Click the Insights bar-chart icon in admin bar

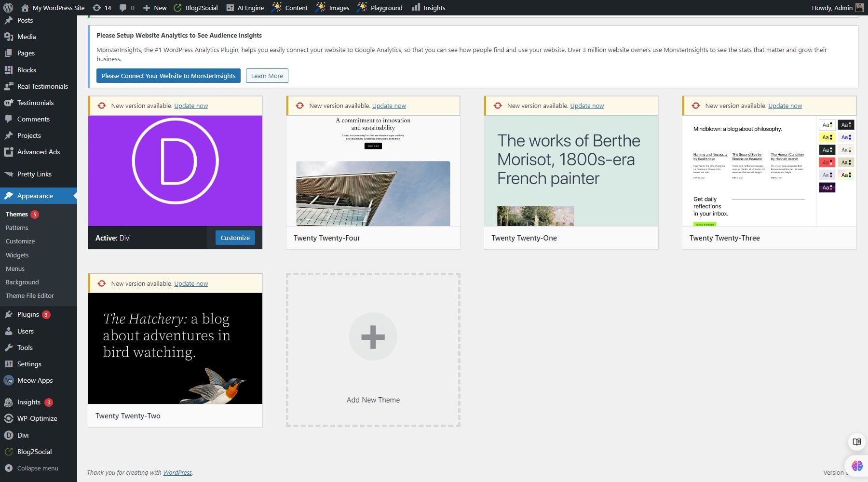point(415,7)
